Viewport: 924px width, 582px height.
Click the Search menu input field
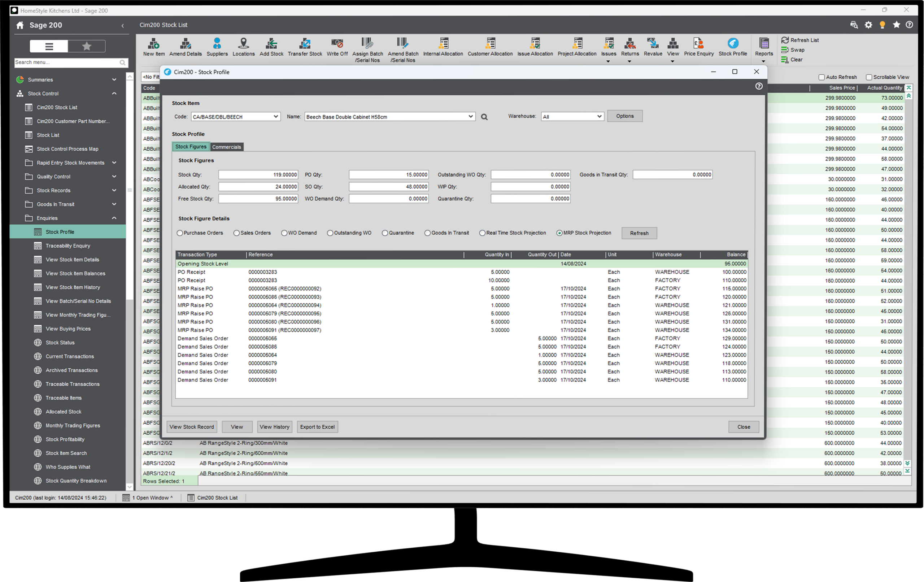pos(66,62)
